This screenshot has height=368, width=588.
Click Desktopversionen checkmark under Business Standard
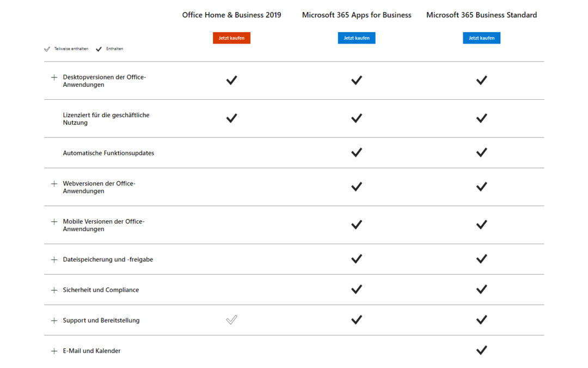coord(481,80)
